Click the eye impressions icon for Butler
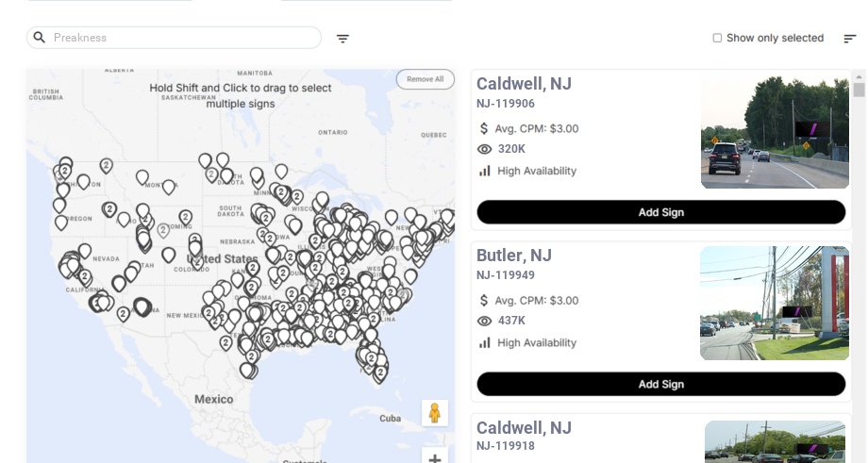Viewport: 868px width, 463px height. pyautogui.click(x=485, y=321)
